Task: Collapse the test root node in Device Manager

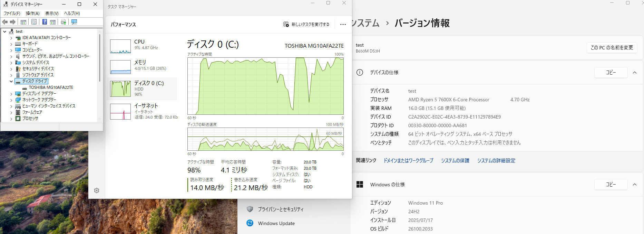Action: coord(5,31)
